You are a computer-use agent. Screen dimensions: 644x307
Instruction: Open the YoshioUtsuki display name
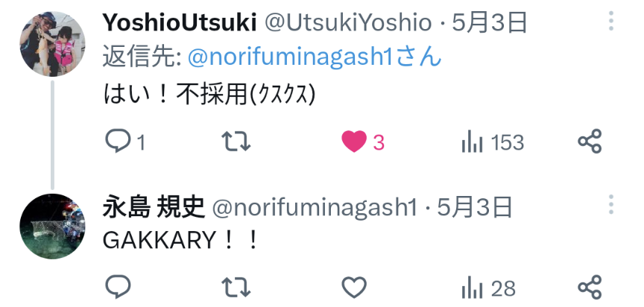(x=180, y=22)
